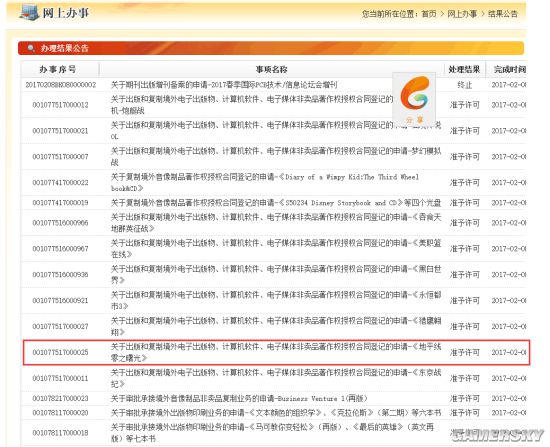
Task: Click serial number 001077517000025
Action: (60, 352)
